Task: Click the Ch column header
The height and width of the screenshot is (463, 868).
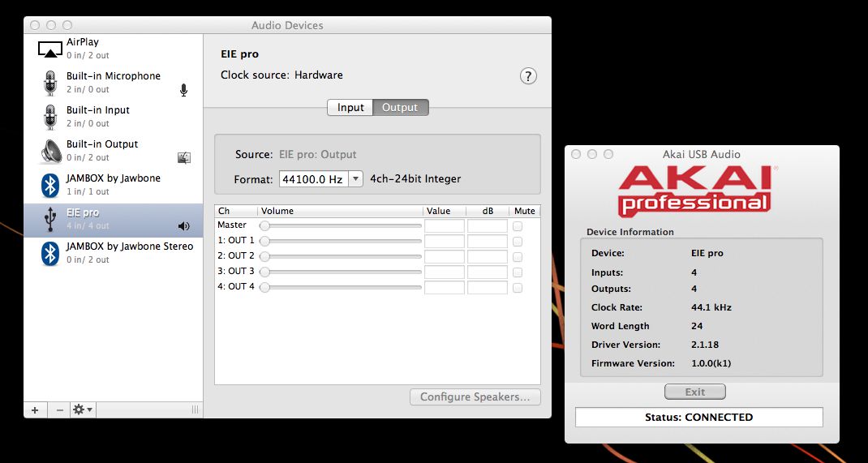Action: 236,211
